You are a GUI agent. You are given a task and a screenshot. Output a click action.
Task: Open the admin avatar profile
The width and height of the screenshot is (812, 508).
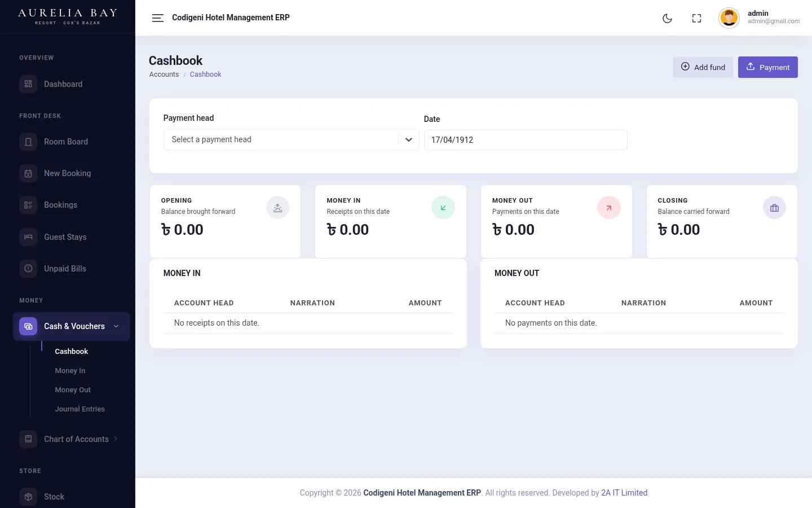[x=729, y=18]
